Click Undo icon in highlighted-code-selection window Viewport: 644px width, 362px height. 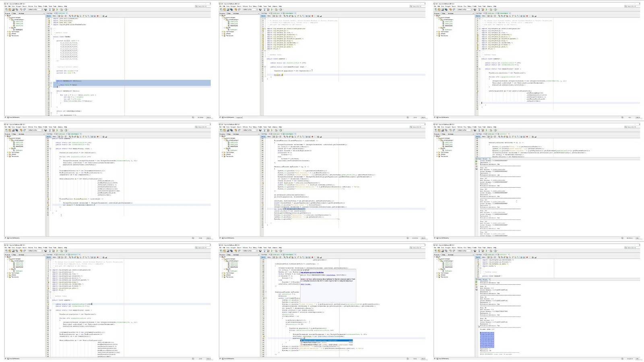pos(21,9)
